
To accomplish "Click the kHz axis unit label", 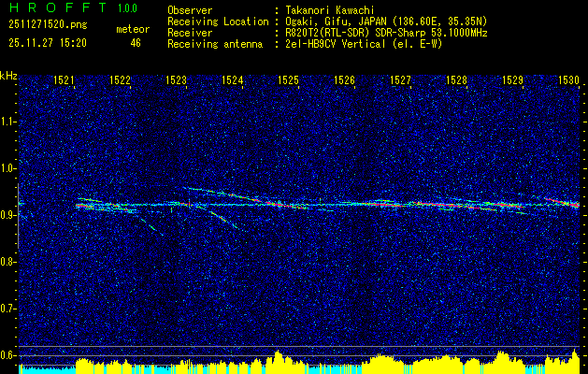I will tap(8, 77).
